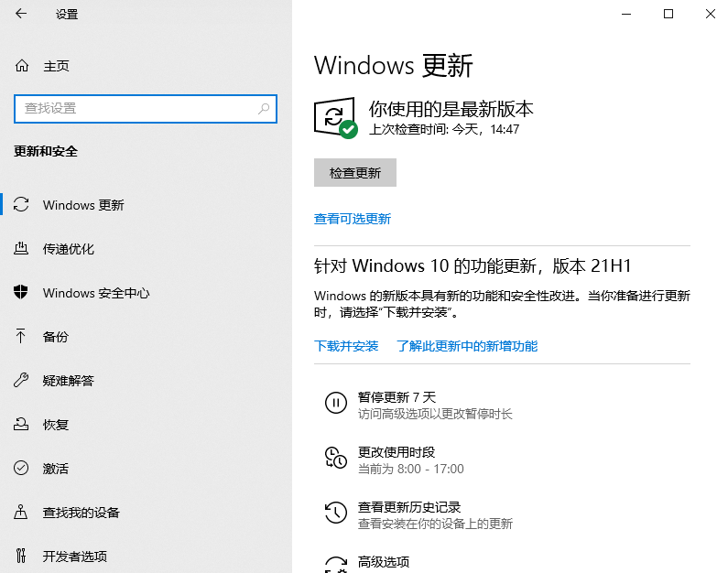Click the upward arrow icon for 备份

tap(21, 336)
